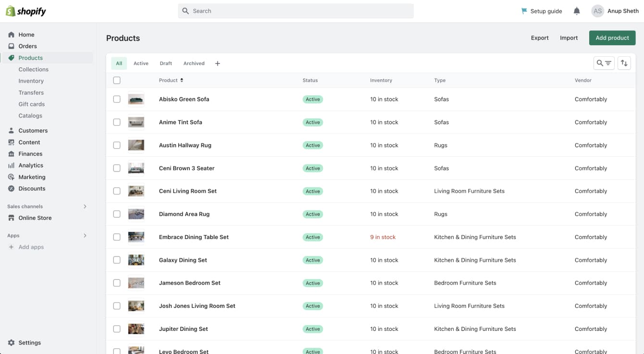The image size is (644, 354).
Task: Click the sort products arrows icon
Action: [624, 63]
